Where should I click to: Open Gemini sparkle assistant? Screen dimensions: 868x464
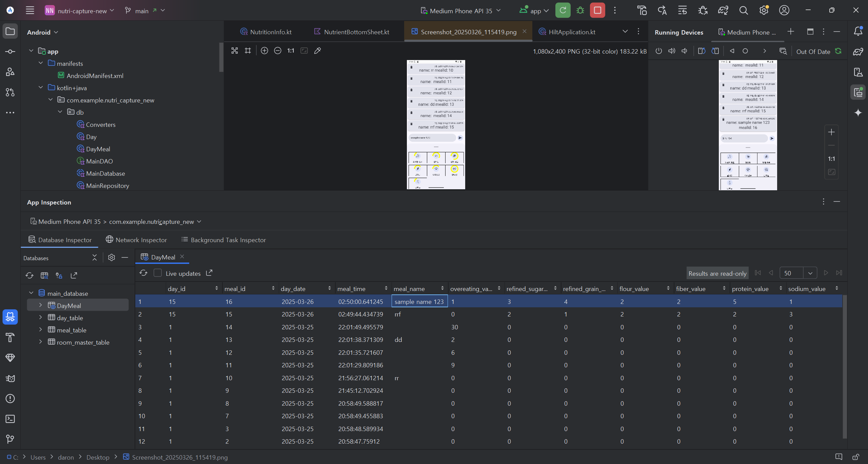pyautogui.click(x=858, y=113)
